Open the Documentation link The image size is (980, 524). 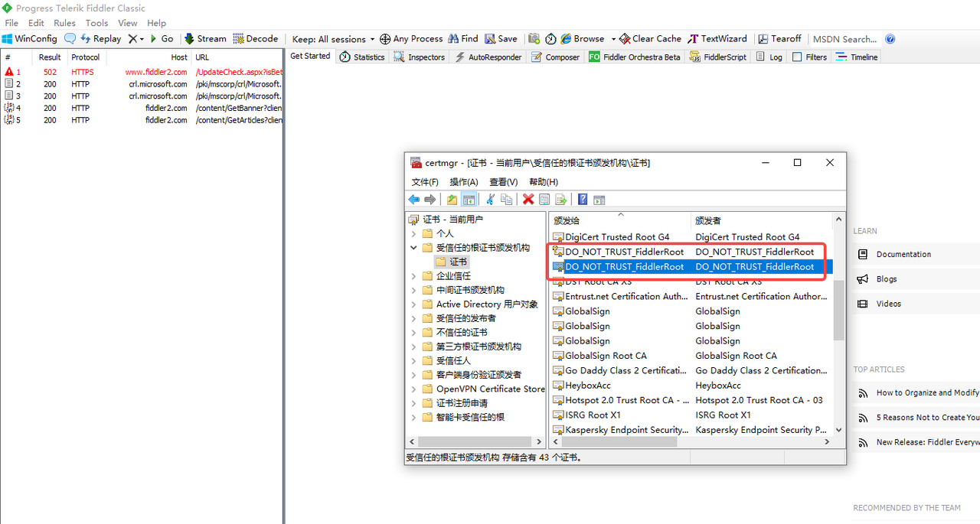pyautogui.click(x=903, y=255)
